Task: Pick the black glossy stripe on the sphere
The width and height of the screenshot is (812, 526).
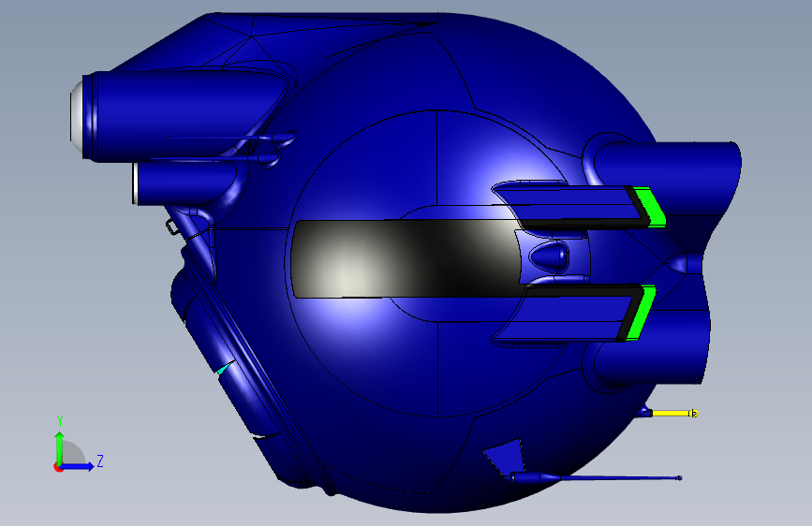Action: coord(406,259)
